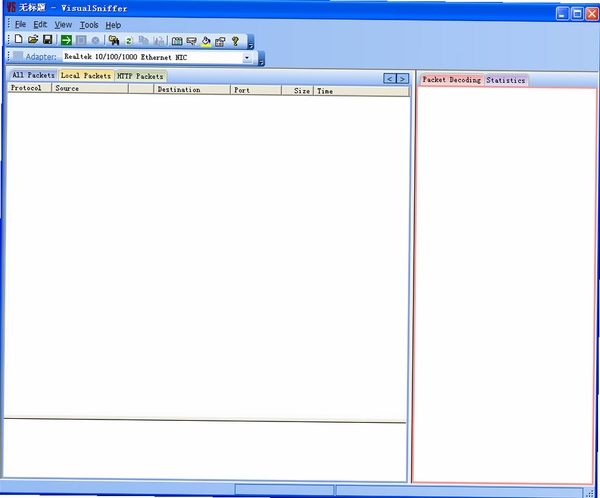
Task: Save capture with the floppy disk icon
Action: 47,39
